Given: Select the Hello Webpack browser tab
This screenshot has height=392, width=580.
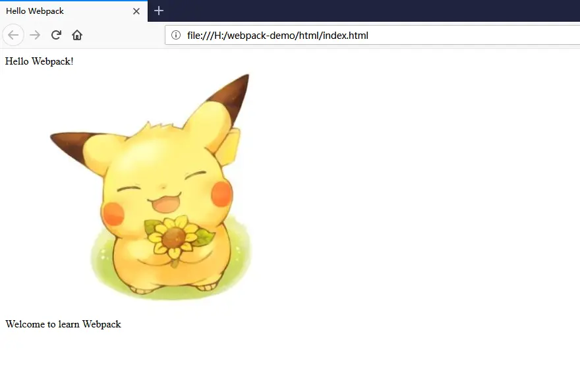Looking at the screenshot, I should 74,11.
